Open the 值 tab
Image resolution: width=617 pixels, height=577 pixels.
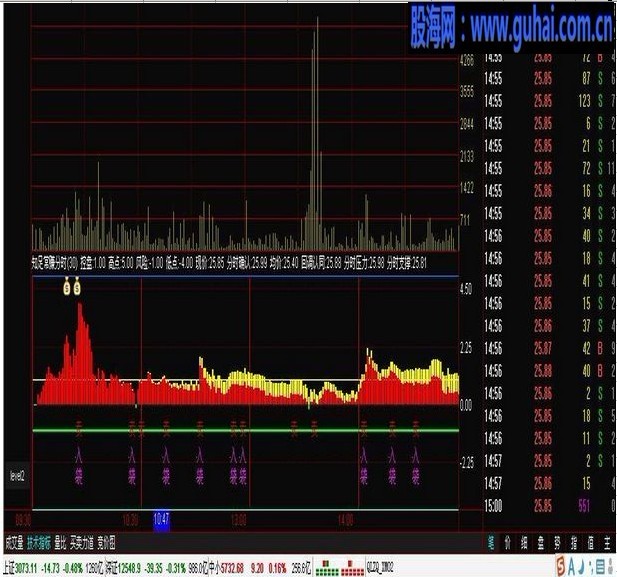(x=590, y=544)
